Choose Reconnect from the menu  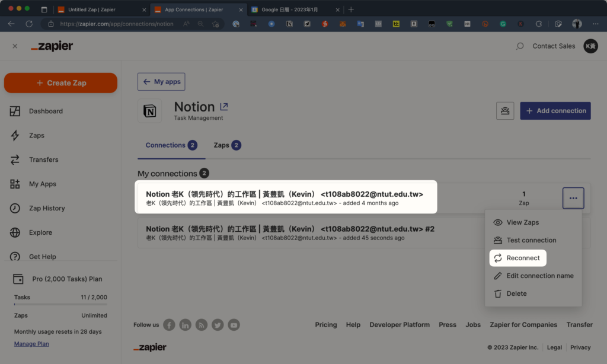[517, 258]
